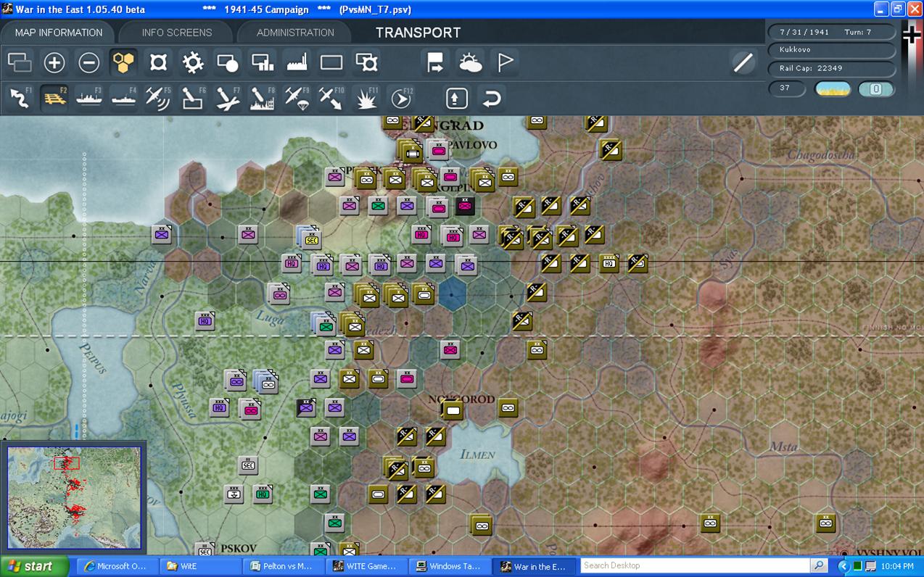Click the date and Turn 7 field

832,33
